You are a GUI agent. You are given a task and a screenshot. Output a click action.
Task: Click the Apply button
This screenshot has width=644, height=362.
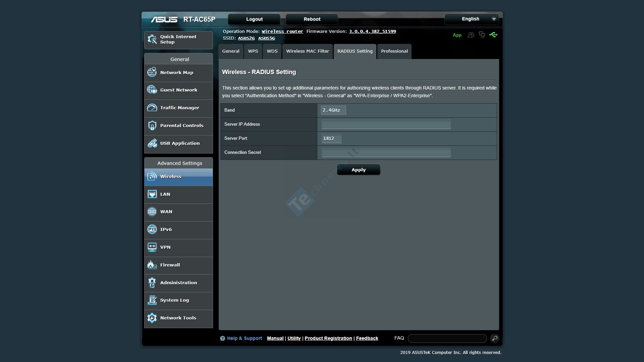(359, 170)
